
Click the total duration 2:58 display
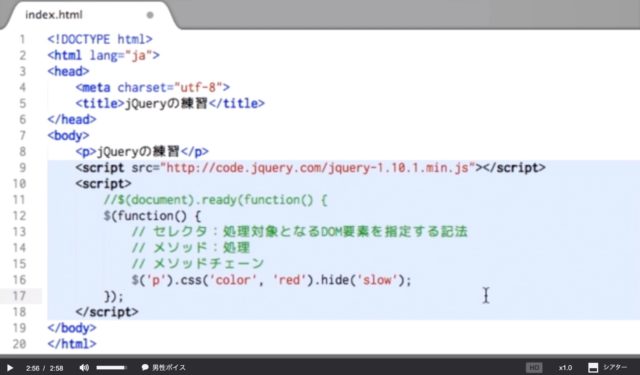coord(56,368)
